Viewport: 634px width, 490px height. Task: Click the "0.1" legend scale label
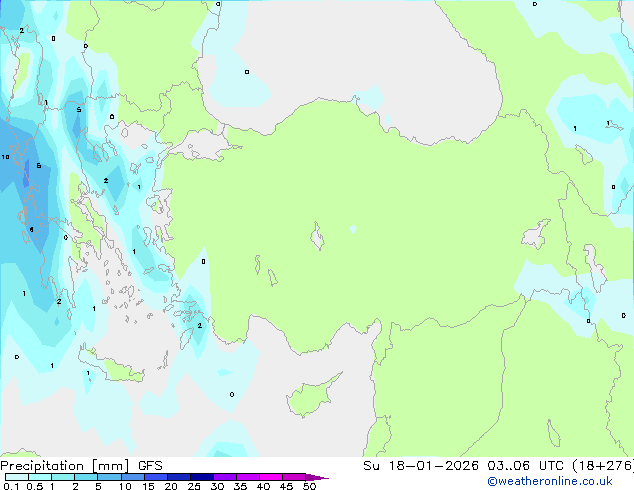(x=11, y=486)
